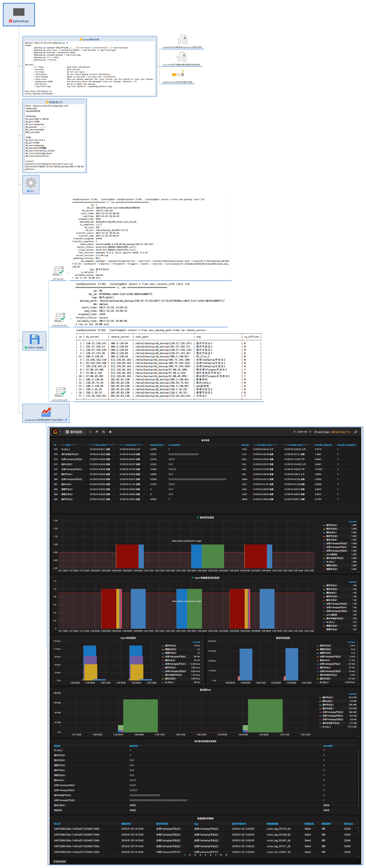366x868 pixels.
Task: Click color swatch of 泰国平台主2 in 备份时间监控
Action: pos(318,653)
